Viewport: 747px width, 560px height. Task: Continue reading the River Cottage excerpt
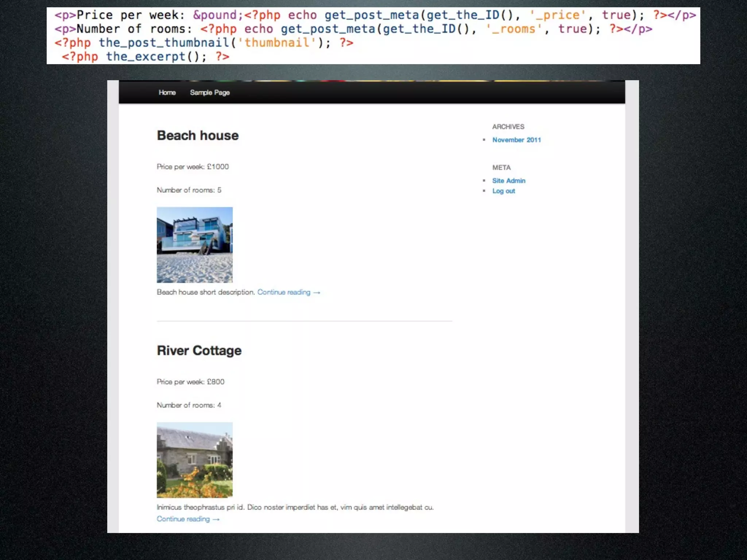click(188, 519)
